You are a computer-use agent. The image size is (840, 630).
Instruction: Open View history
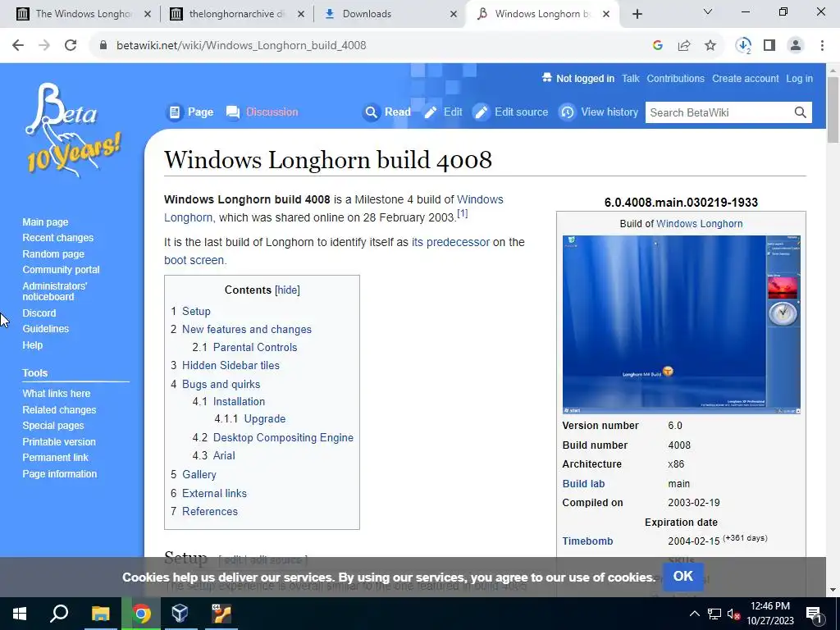[598, 112]
